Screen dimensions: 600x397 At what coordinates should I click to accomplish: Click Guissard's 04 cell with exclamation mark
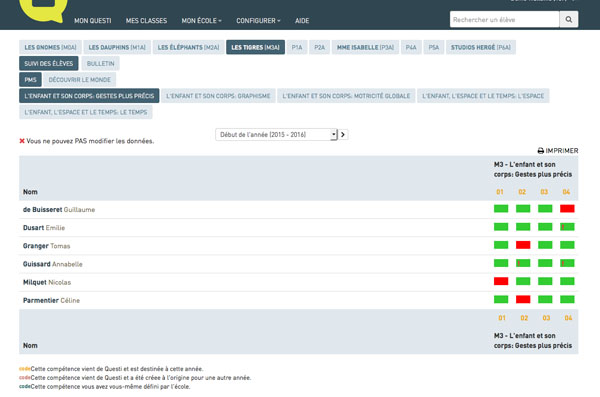coord(567,263)
